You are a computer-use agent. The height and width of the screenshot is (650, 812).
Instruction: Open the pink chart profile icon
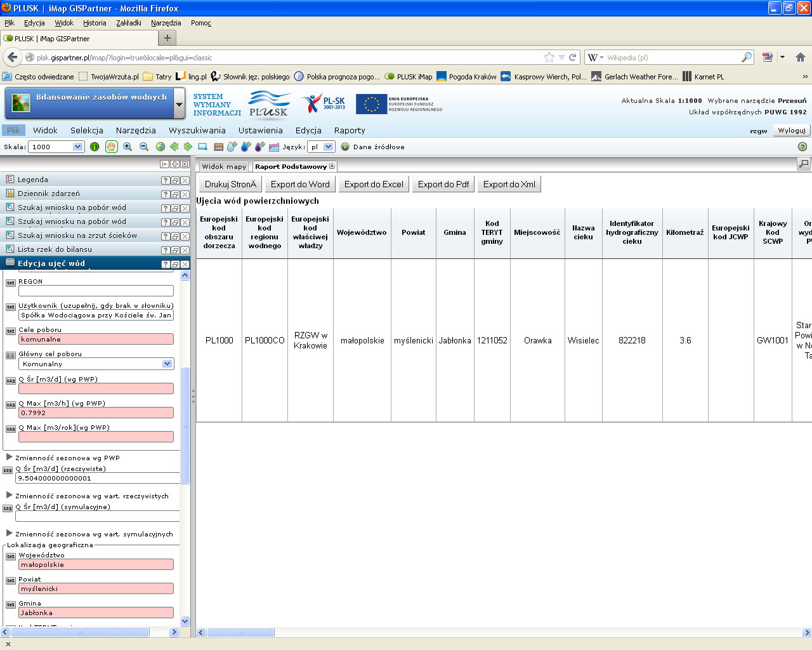coord(274,147)
